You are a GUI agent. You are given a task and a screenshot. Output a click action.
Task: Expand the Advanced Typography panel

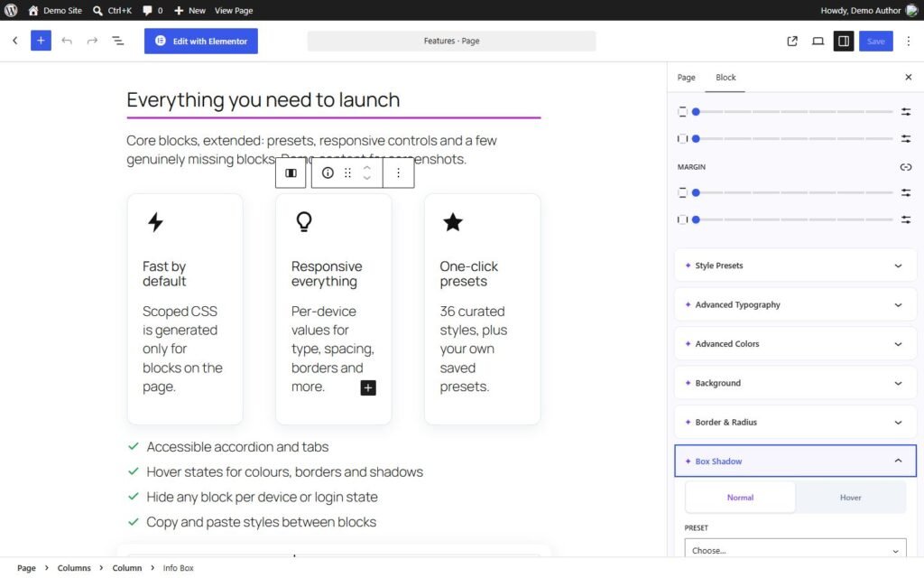click(x=795, y=305)
